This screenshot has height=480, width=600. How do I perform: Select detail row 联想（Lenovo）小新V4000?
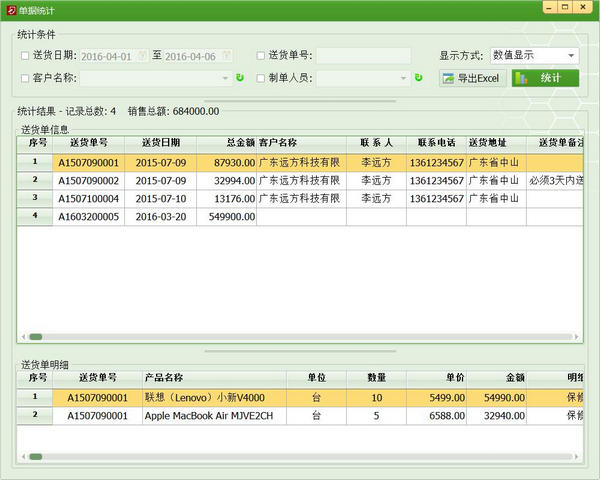pos(300,398)
